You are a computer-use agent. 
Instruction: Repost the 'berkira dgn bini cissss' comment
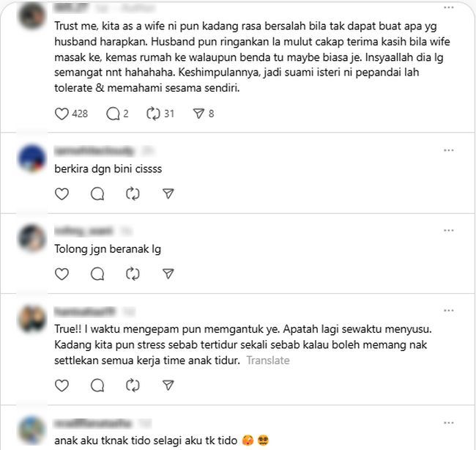point(133,194)
